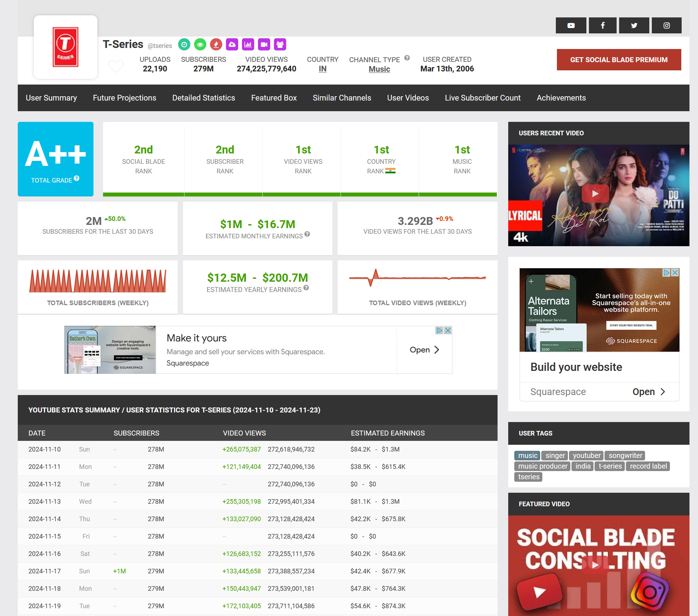Click the @tseries handle text
Image resolution: width=698 pixels, height=616 pixels.
click(x=160, y=46)
